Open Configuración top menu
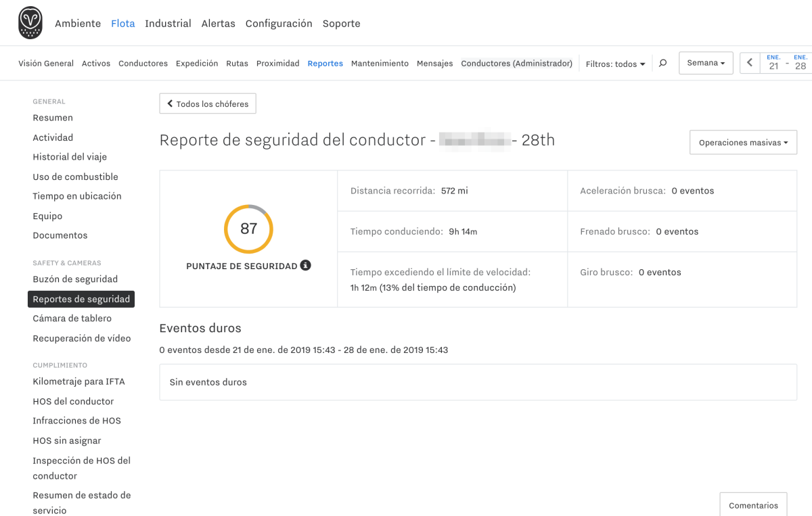812x516 pixels. coord(279,23)
